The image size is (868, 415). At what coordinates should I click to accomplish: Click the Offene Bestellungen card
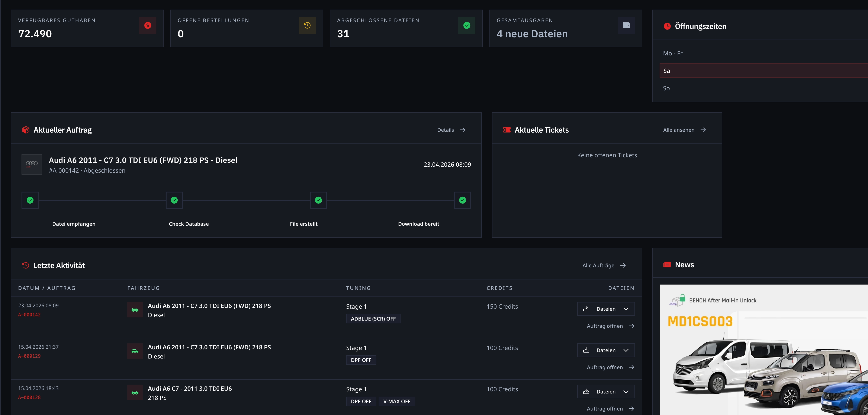(x=247, y=28)
